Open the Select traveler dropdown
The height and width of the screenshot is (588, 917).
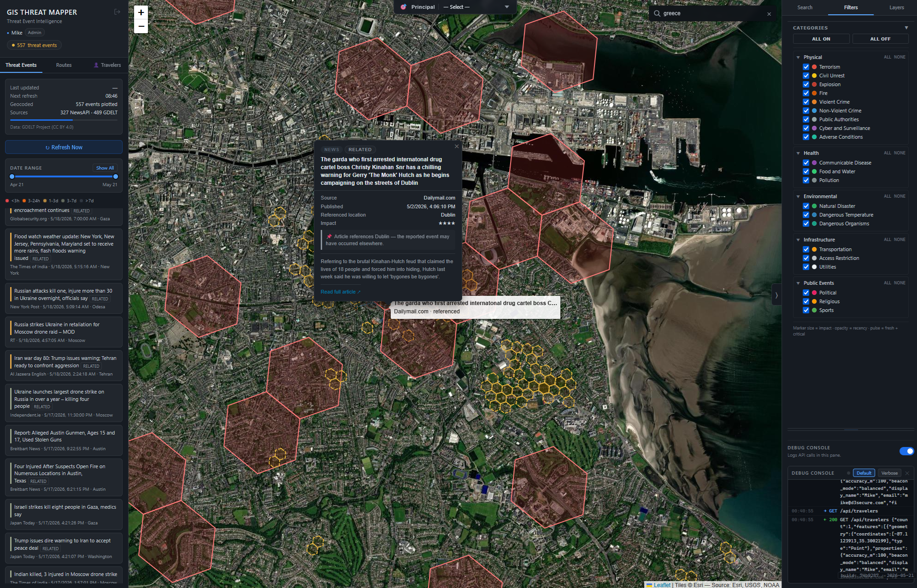(476, 7)
